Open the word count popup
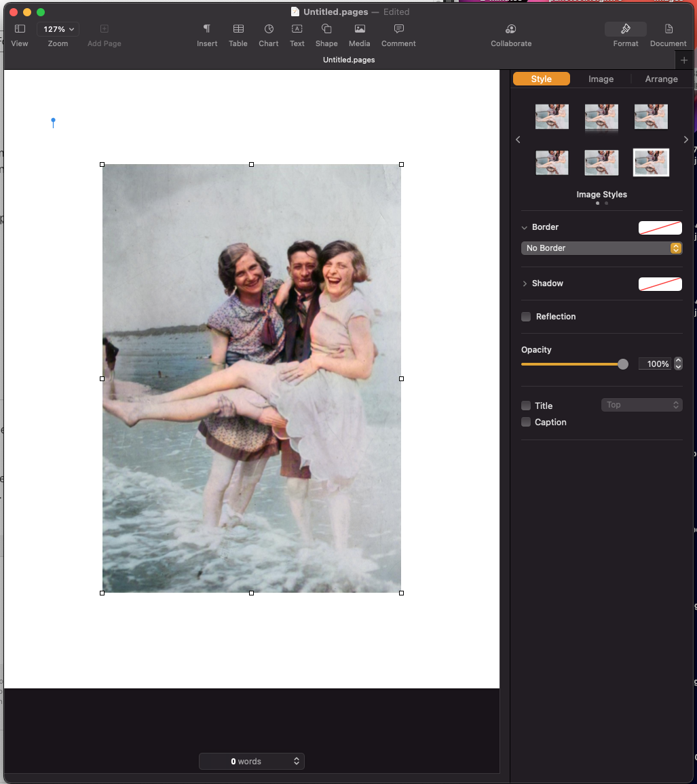 pyautogui.click(x=252, y=762)
